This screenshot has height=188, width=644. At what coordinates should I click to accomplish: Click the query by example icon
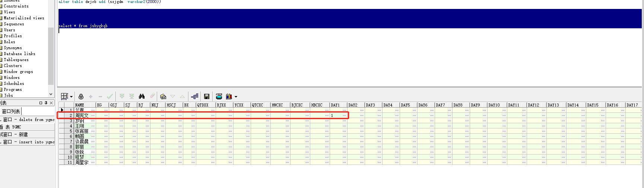pos(163,96)
